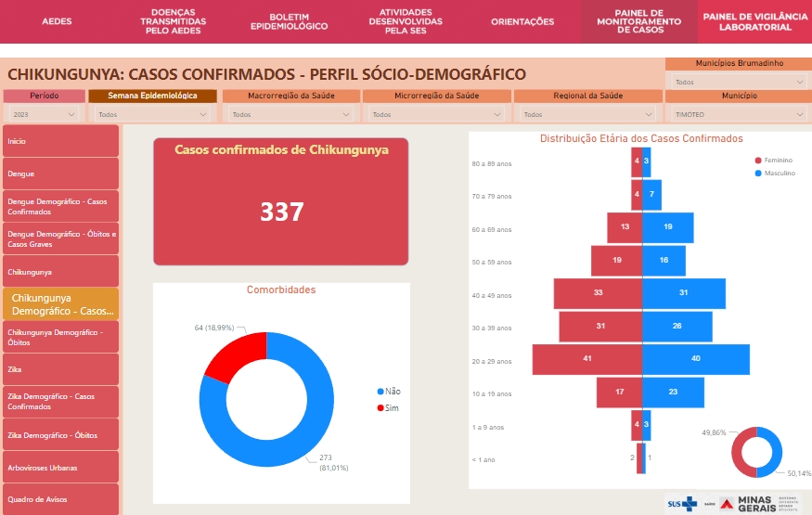Open the Período 2023 dropdown
This screenshot has height=515, width=812.
(44, 114)
